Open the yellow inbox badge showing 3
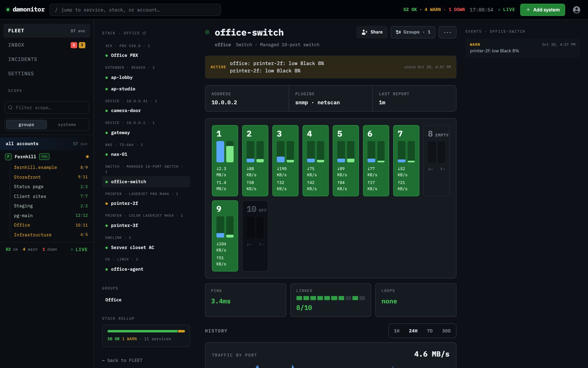Image resolution: width=588 pixels, height=368 pixels. [x=82, y=45]
